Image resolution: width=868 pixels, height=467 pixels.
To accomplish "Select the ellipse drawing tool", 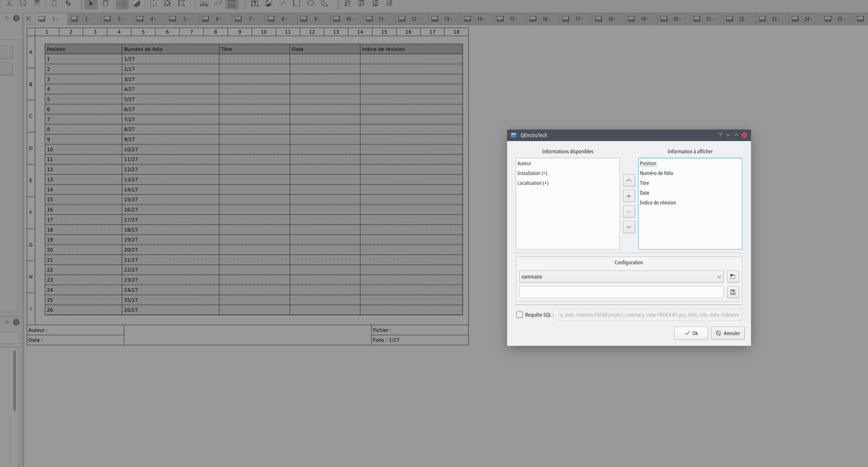I will pyautogui.click(x=310, y=3).
